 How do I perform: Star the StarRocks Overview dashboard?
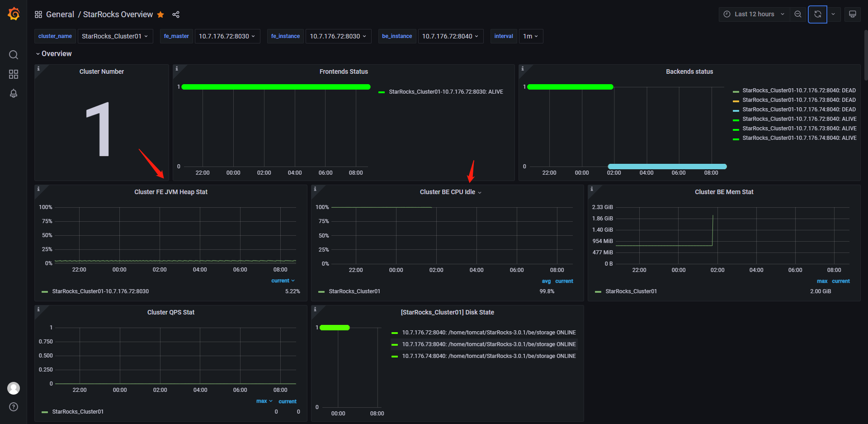click(x=160, y=14)
